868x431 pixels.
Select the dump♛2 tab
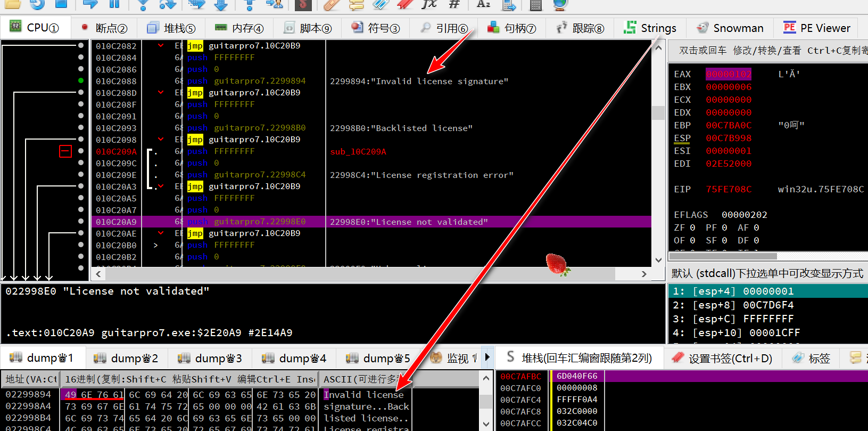[x=126, y=358]
